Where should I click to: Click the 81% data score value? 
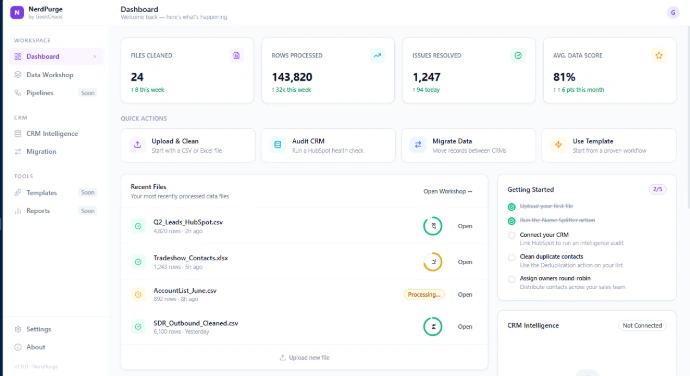564,77
